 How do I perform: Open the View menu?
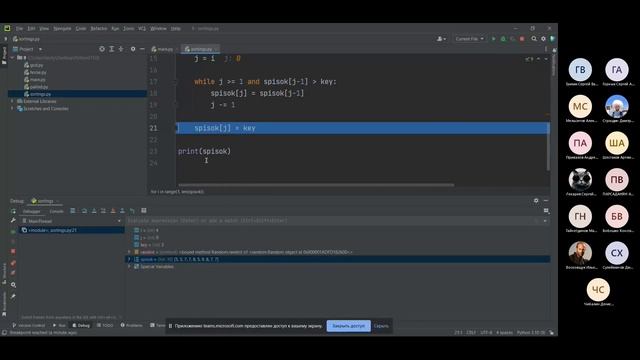(44, 29)
